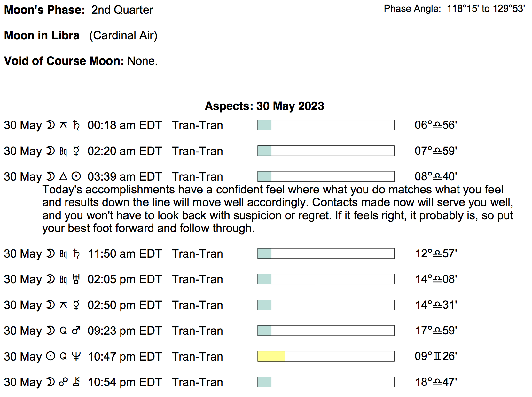Click the "Moon in Libra" heading

[x=42, y=35]
